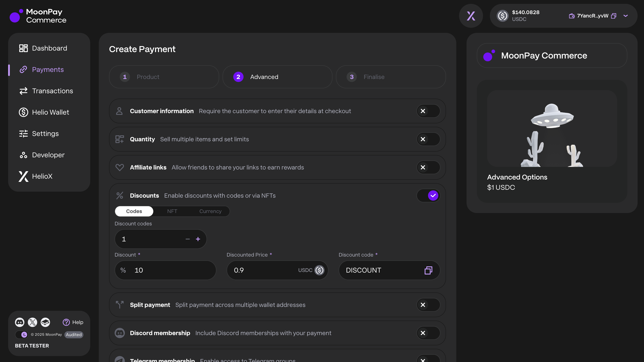Copy the DISCOUNT code with copy icon
Image resolution: width=644 pixels, height=362 pixels.
428,270
